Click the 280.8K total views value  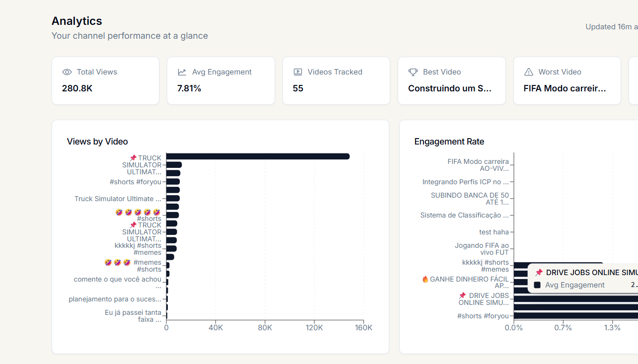tap(77, 88)
